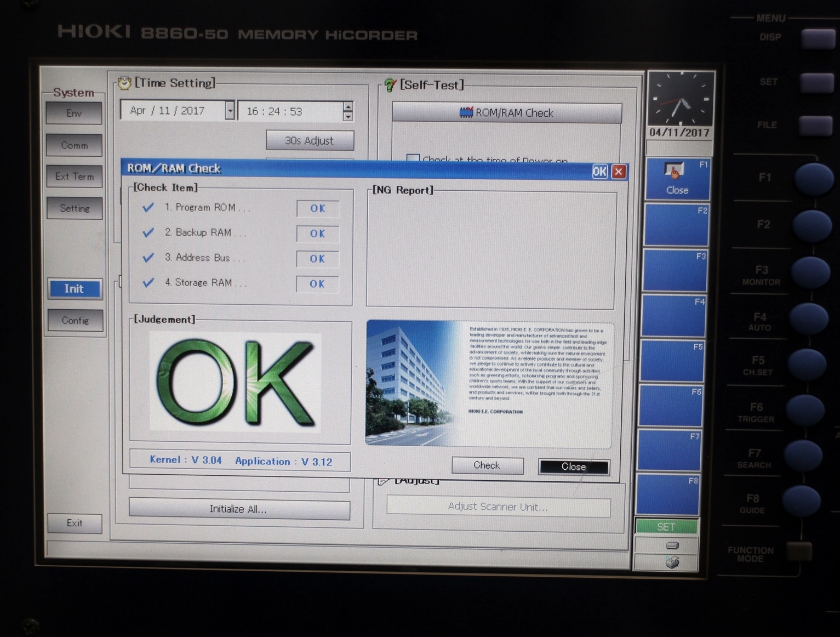This screenshot has width=840, height=637.
Task: Open the Comm system tab
Action: click(x=74, y=145)
